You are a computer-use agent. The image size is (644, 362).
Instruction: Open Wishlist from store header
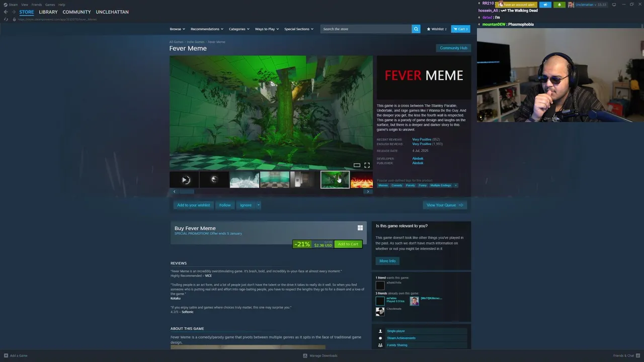coord(437,29)
